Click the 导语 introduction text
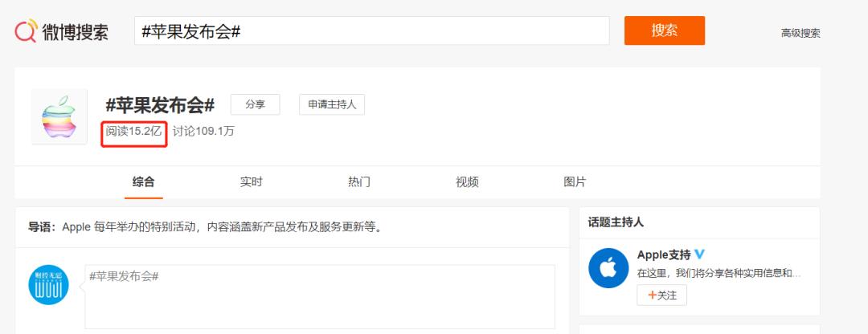Viewport: 868px width, 334px height. [206, 227]
